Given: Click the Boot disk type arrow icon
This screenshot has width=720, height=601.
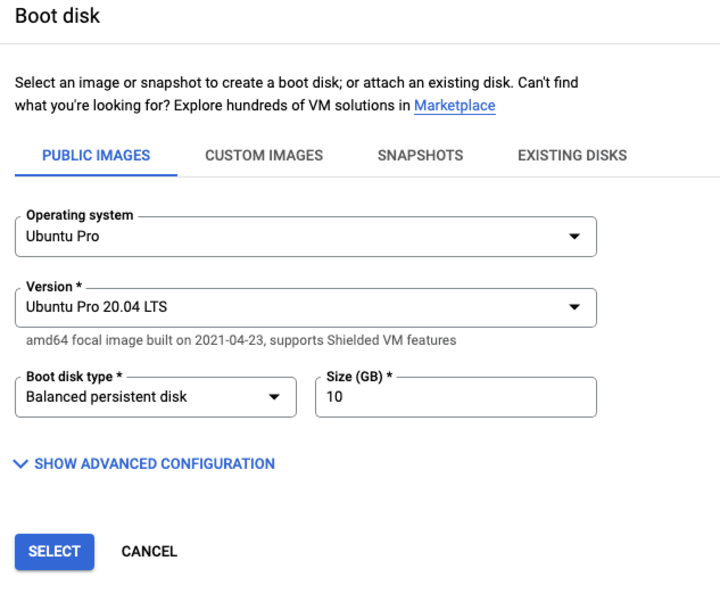Looking at the screenshot, I should pyautogui.click(x=274, y=397).
